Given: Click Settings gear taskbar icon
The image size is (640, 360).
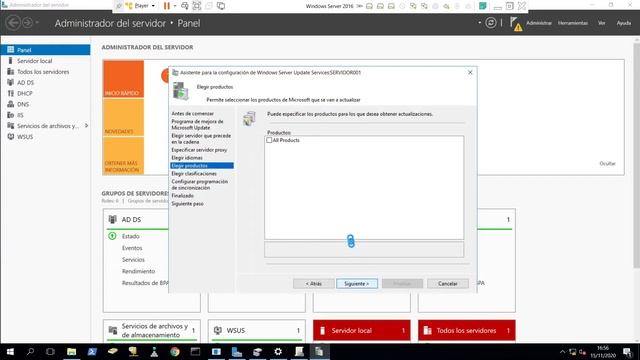Looking at the screenshot, I should pyautogui.click(x=278, y=351).
